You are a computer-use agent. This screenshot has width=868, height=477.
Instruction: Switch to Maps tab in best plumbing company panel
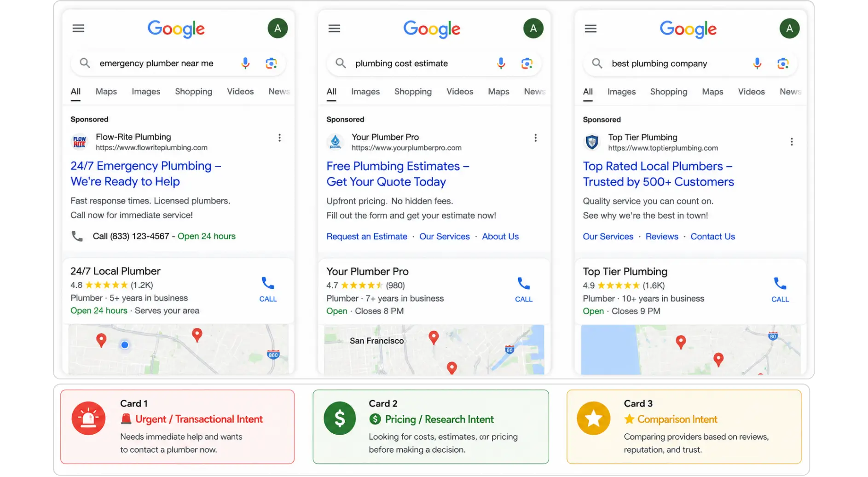712,91
